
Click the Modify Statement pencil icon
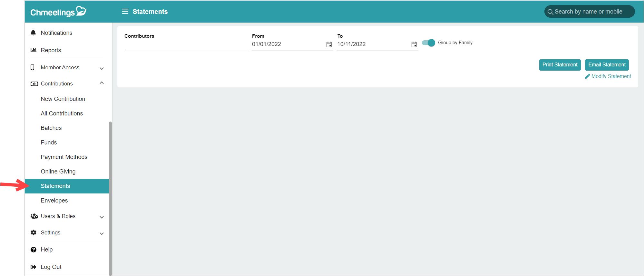pyautogui.click(x=588, y=76)
